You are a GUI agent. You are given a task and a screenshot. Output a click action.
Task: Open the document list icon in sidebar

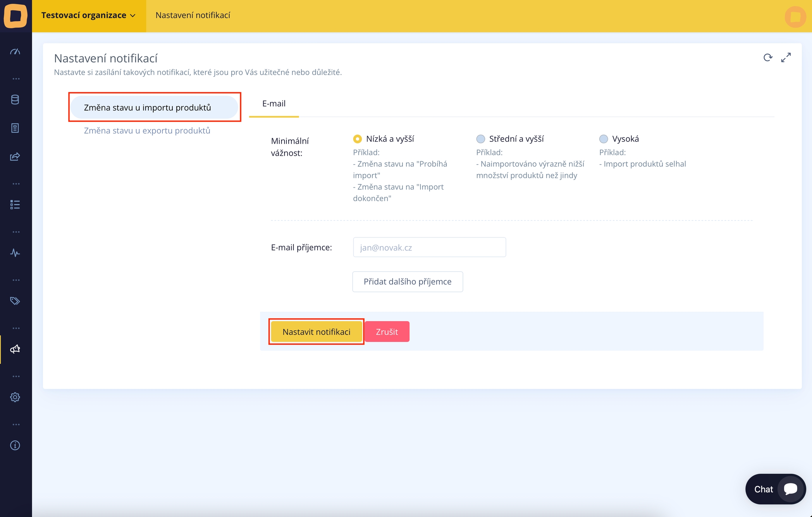click(x=15, y=128)
